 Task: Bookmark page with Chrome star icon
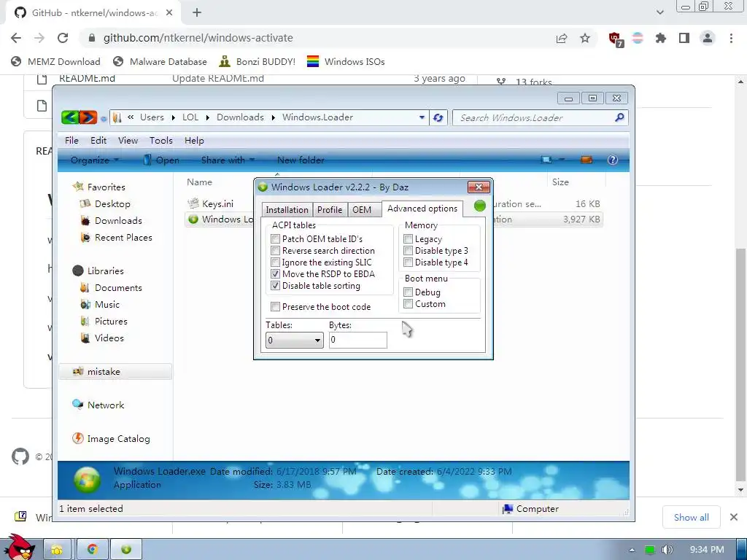(585, 38)
